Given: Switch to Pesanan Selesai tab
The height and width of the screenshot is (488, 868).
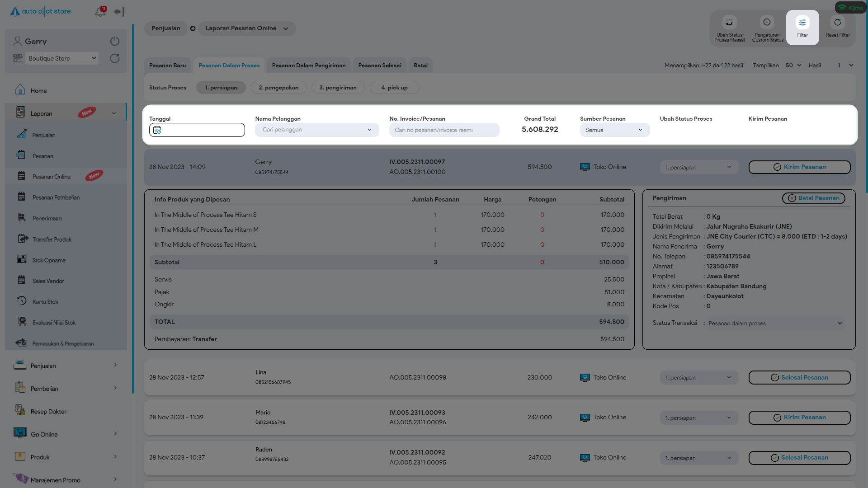Looking at the screenshot, I should [379, 66].
